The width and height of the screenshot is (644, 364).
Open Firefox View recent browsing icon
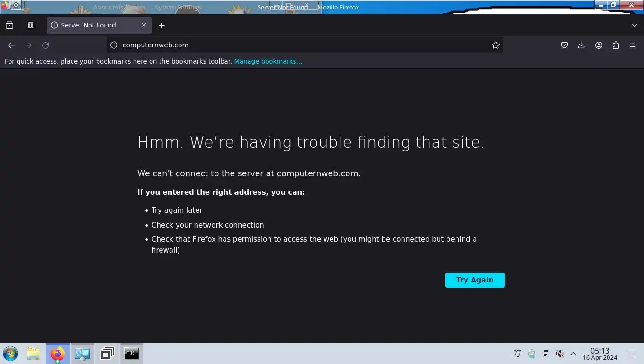[9, 25]
